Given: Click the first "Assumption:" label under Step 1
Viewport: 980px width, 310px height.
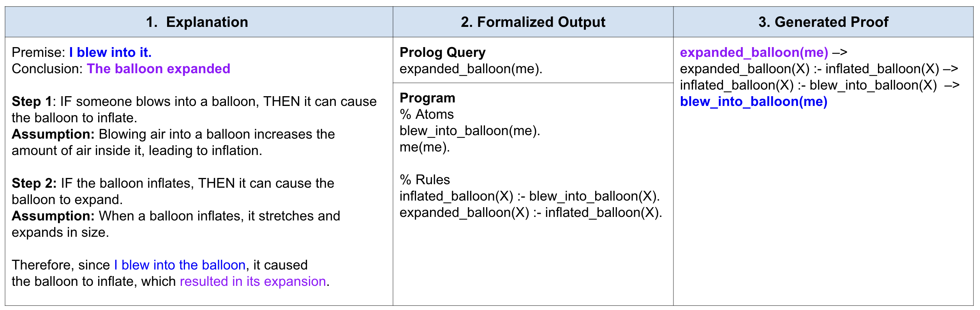Looking at the screenshot, I should 53,134.
